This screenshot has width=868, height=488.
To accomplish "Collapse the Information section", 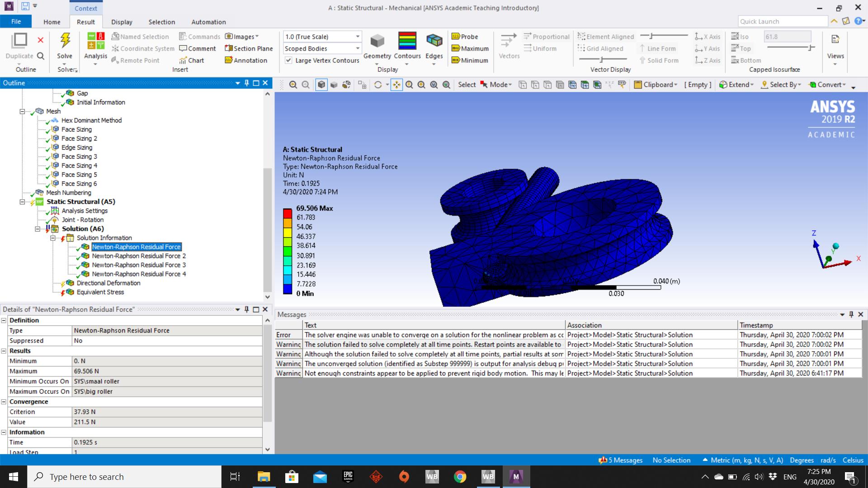I will [x=4, y=432].
